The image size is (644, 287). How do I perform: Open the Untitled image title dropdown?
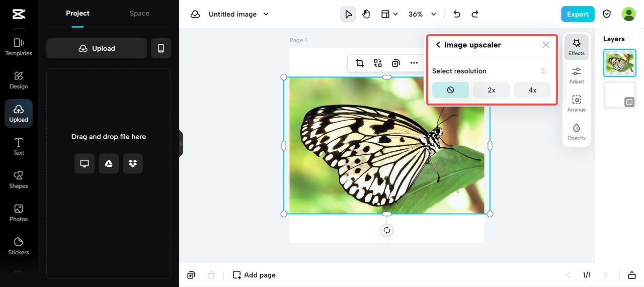[x=239, y=14]
